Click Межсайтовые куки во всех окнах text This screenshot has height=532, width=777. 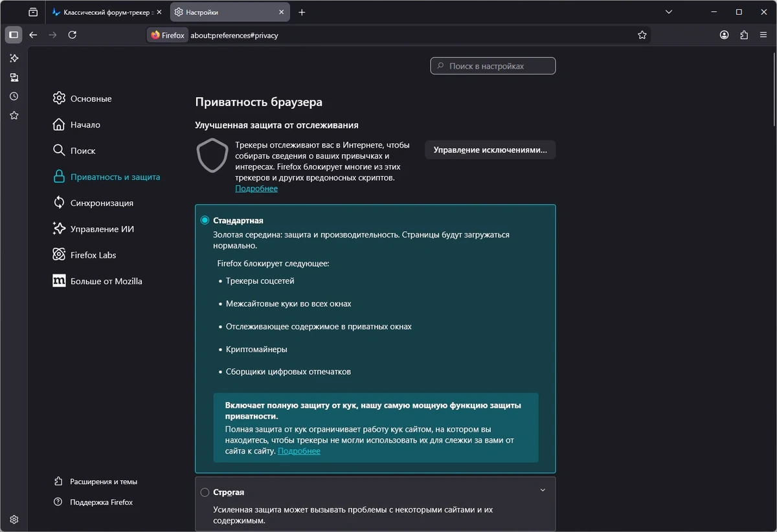point(289,304)
